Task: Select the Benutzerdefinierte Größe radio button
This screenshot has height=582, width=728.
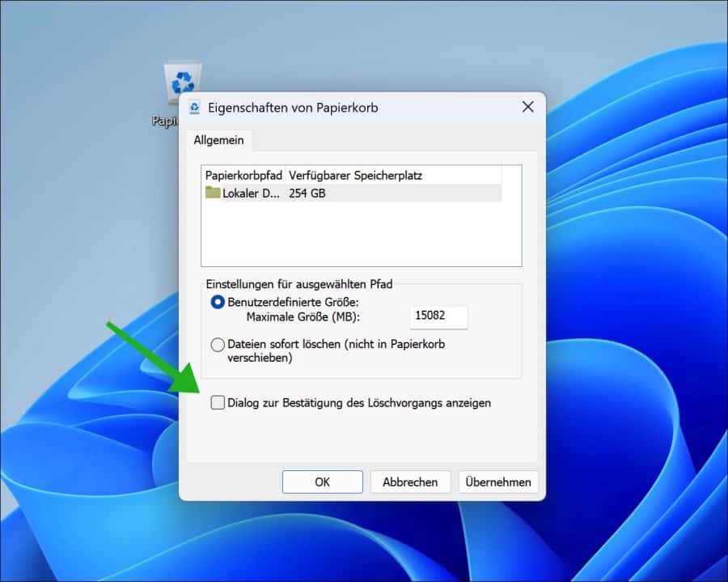Action: coord(217,299)
